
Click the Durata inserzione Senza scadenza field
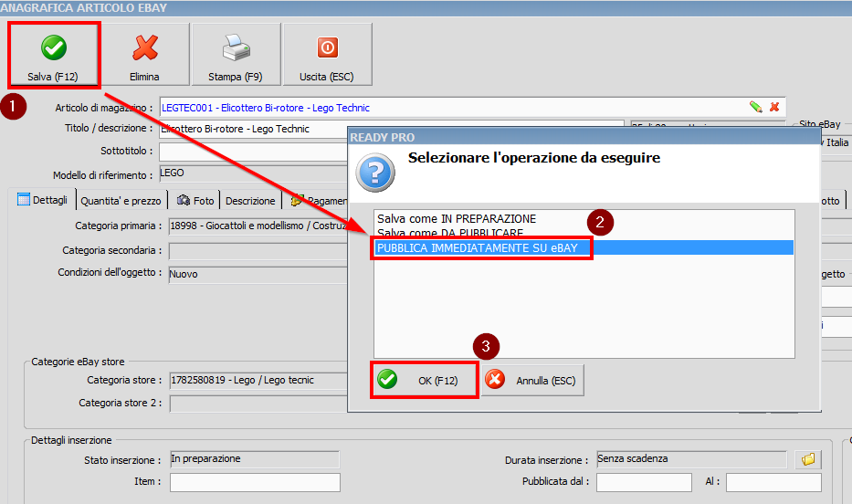coord(691,459)
